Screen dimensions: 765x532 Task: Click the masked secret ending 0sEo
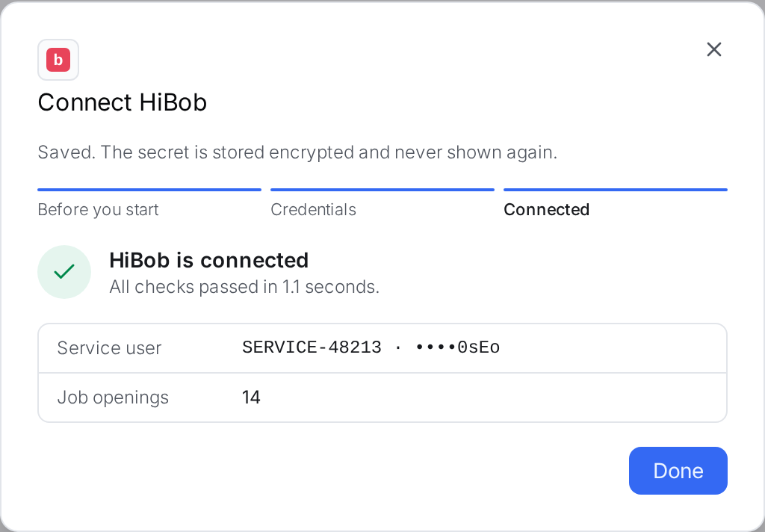click(x=457, y=347)
